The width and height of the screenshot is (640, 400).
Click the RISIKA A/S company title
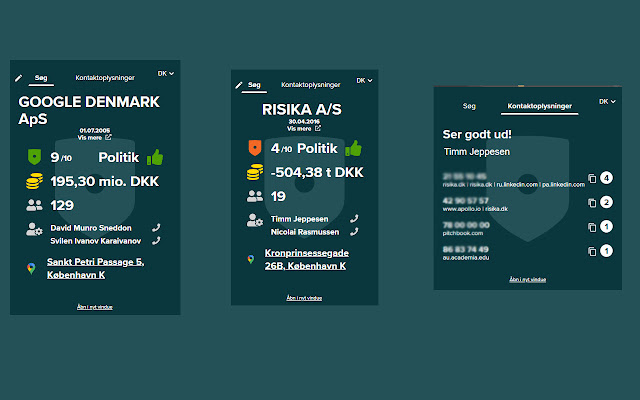[x=302, y=109]
